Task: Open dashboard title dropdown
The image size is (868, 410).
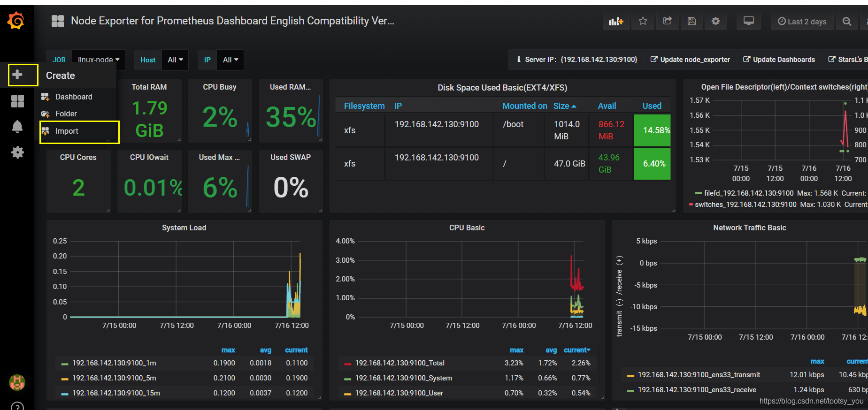Action: coord(232,21)
